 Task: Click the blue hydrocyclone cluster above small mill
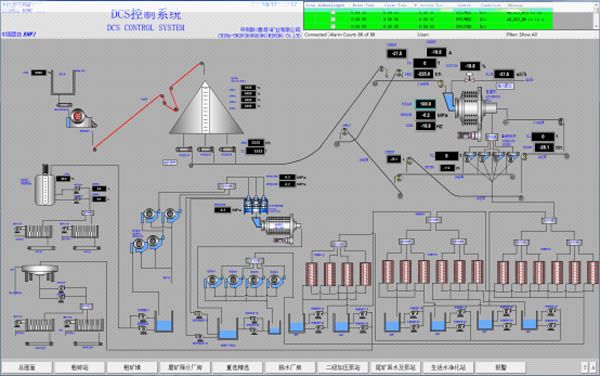(x=256, y=205)
